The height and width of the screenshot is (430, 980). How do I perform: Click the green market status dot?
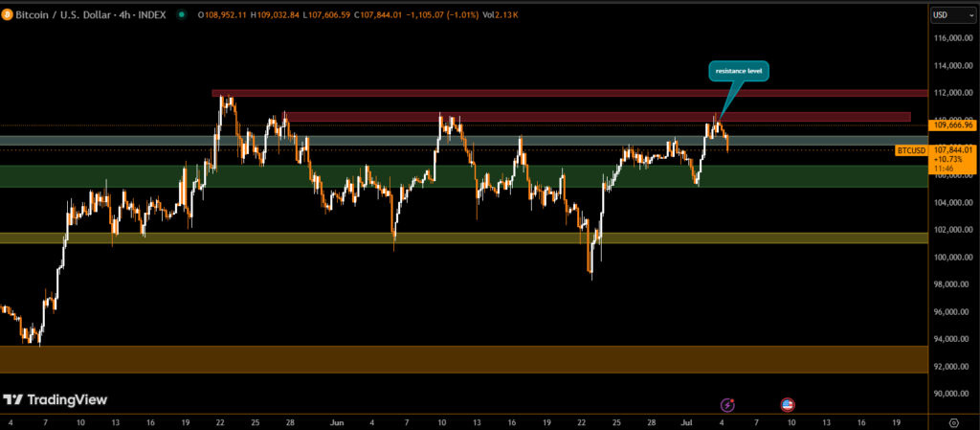tap(181, 14)
